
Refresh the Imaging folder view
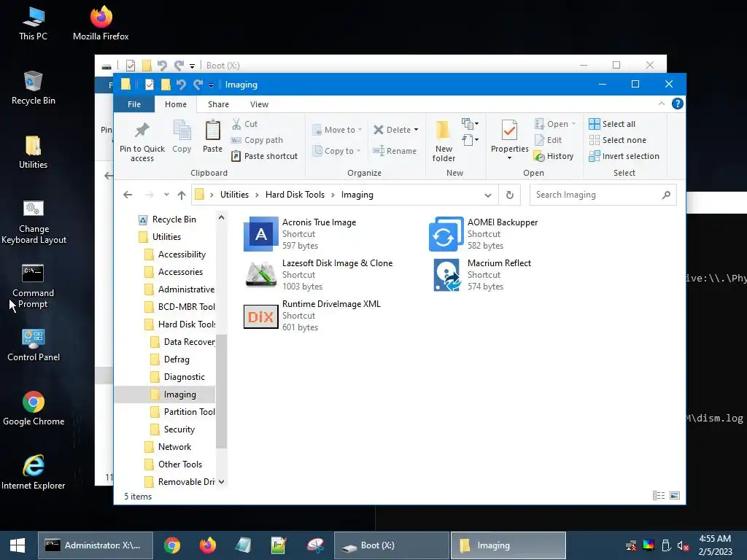coord(509,195)
